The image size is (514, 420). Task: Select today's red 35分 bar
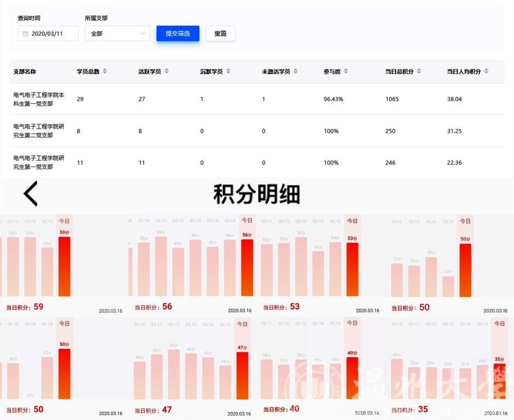pos(499,381)
